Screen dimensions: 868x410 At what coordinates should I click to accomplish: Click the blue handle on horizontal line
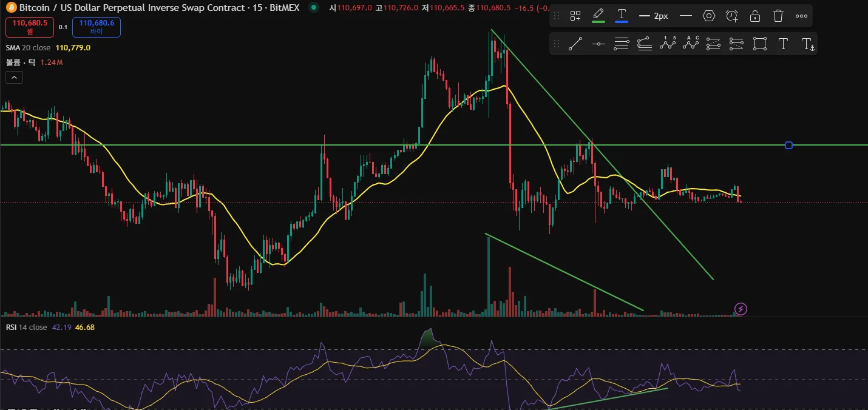788,145
